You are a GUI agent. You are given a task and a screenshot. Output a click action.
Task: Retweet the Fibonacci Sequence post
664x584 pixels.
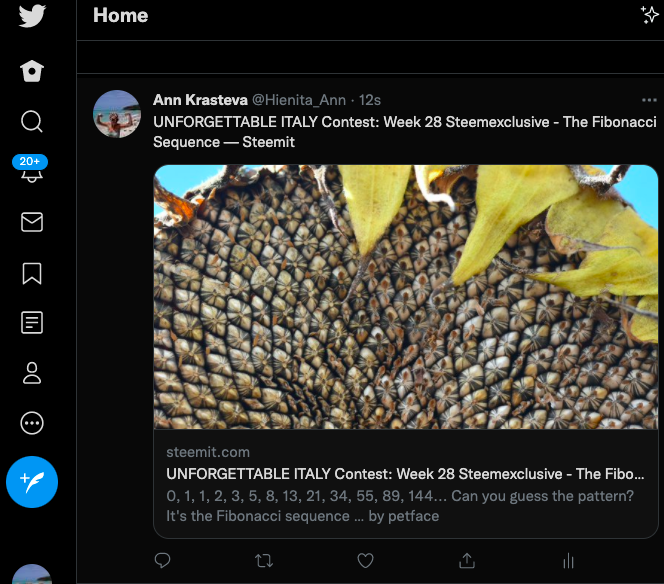tap(264, 561)
